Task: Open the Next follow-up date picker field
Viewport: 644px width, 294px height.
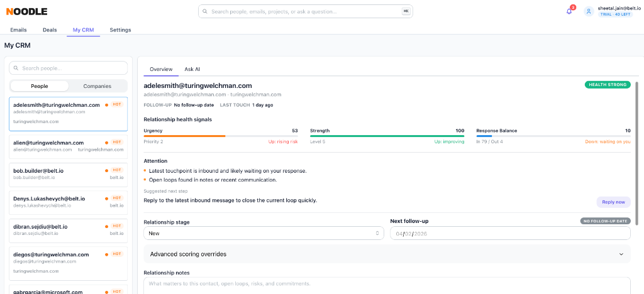Action: (x=510, y=233)
